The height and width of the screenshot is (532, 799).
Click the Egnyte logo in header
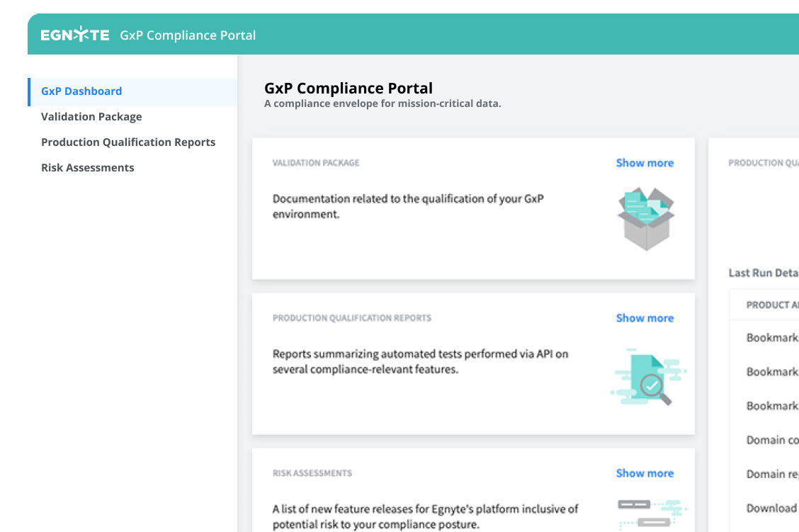tap(75, 35)
